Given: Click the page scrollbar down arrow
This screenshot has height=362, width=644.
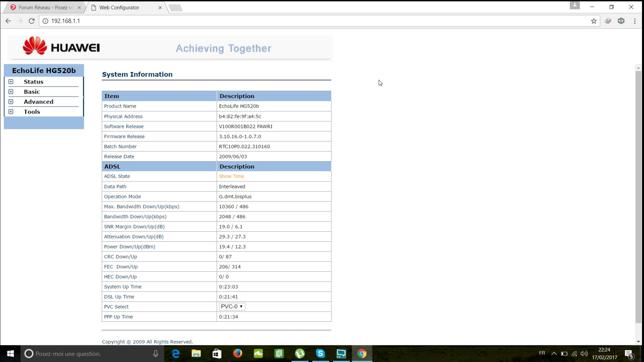Looking at the screenshot, I should point(638,342).
